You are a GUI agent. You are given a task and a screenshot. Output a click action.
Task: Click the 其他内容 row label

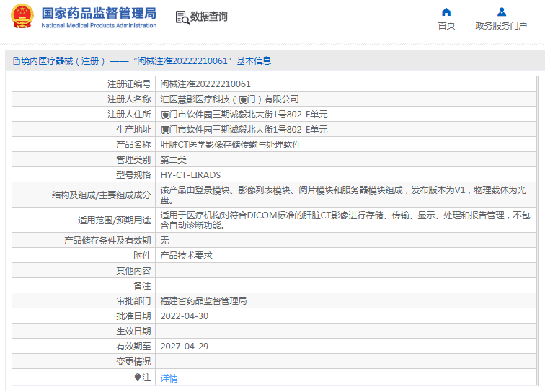coord(133,271)
